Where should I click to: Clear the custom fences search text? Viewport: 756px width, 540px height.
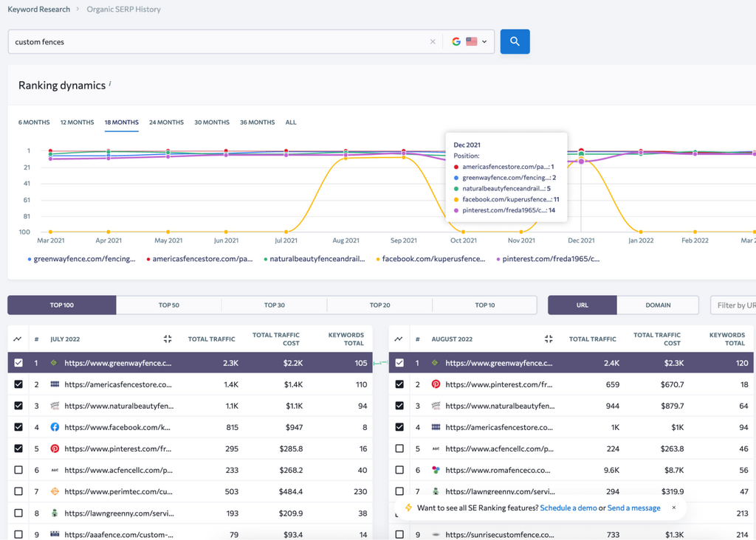coord(433,42)
